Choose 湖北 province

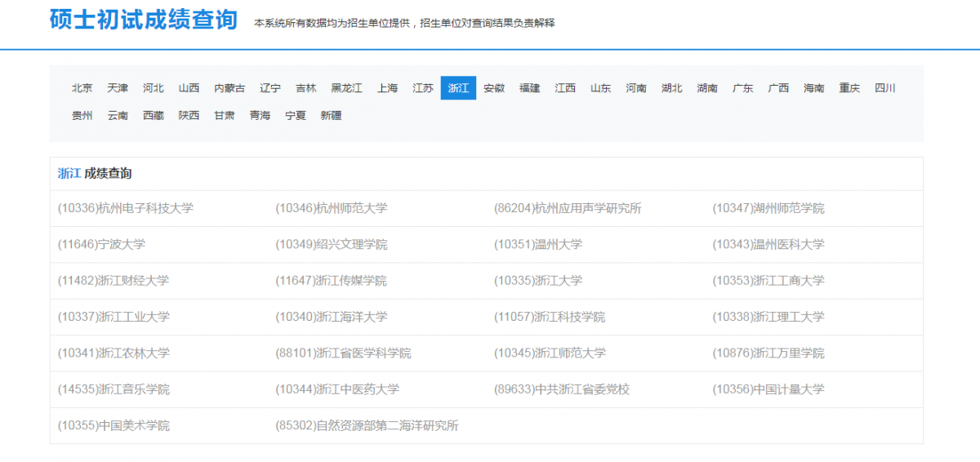672,88
